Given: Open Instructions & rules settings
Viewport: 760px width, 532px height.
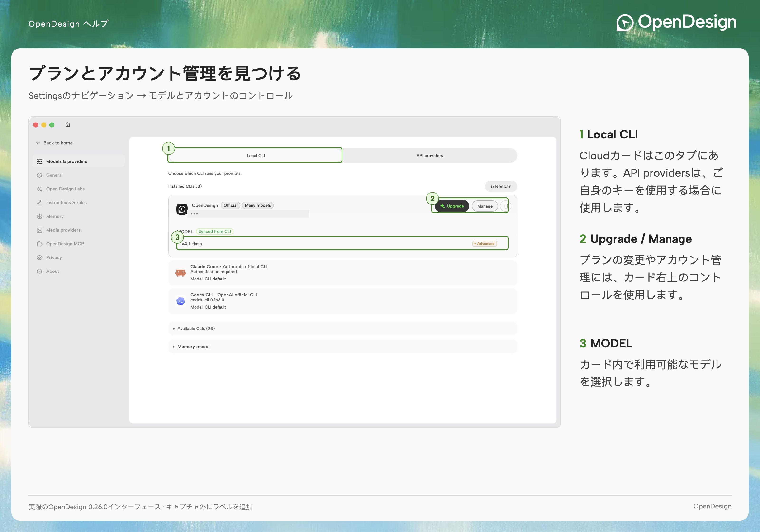Looking at the screenshot, I should click(79, 203).
